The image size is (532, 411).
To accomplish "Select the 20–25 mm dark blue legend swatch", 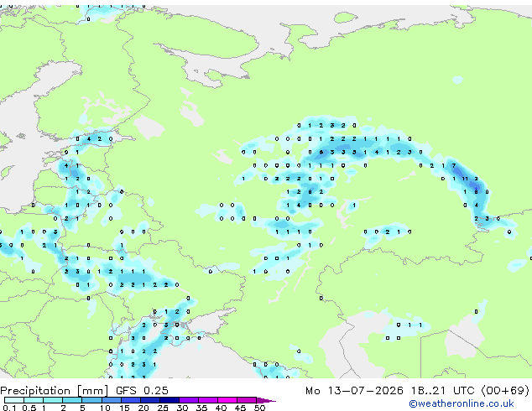I will click(x=150, y=400).
